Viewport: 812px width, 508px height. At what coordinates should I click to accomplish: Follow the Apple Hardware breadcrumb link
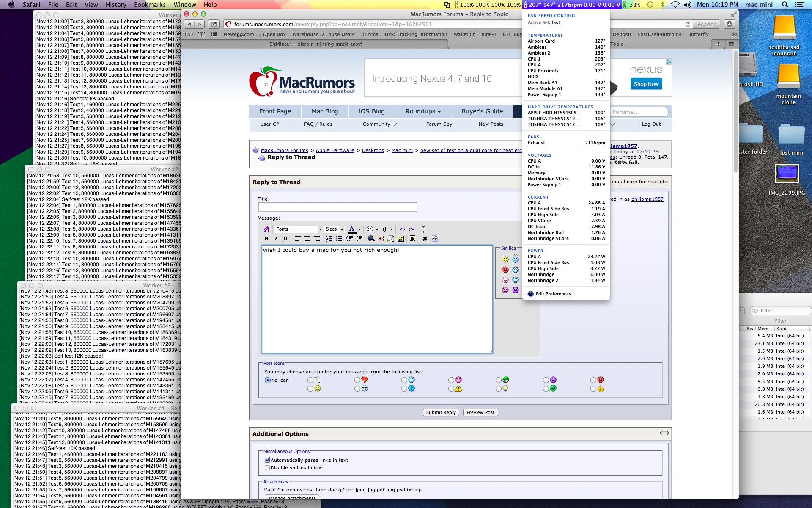(335, 150)
